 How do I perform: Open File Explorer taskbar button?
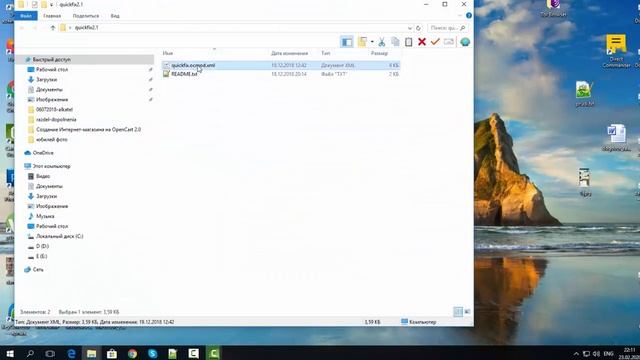[91, 353]
